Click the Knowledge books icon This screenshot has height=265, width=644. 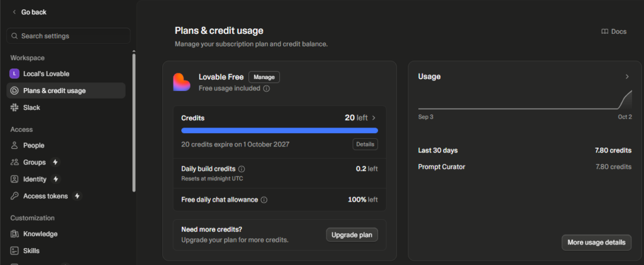pyautogui.click(x=14, y=234)
